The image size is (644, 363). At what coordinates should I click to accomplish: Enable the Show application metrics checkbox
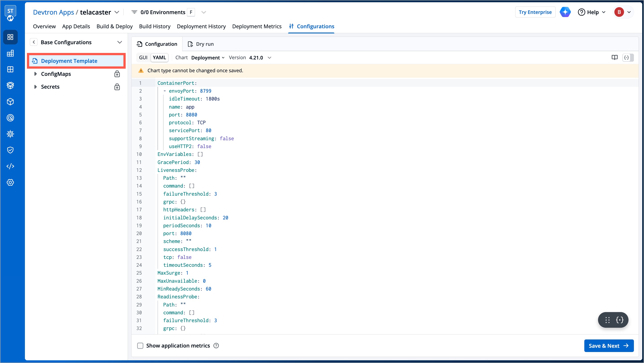pyautogui.click(x=140, y=346)
